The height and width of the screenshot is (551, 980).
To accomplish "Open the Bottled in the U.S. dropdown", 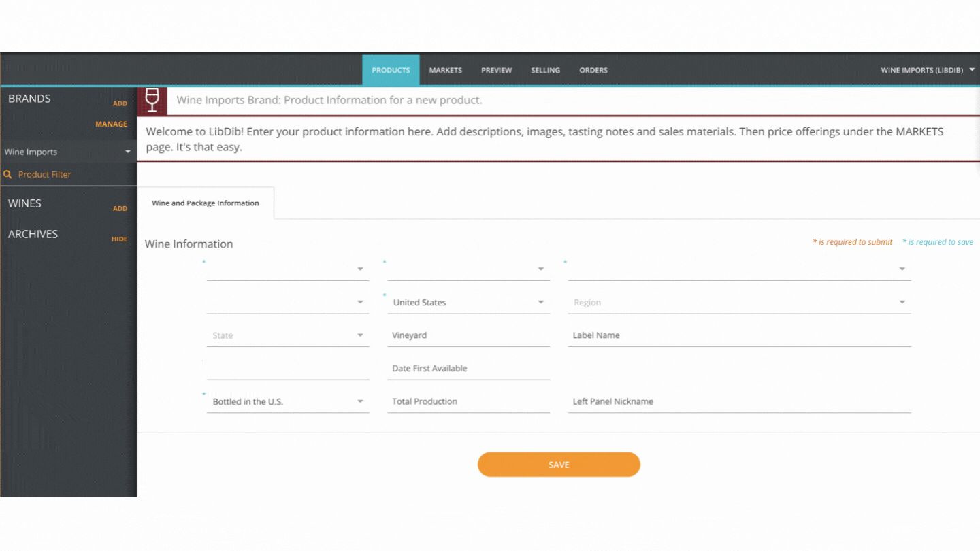I will point(360,401).
